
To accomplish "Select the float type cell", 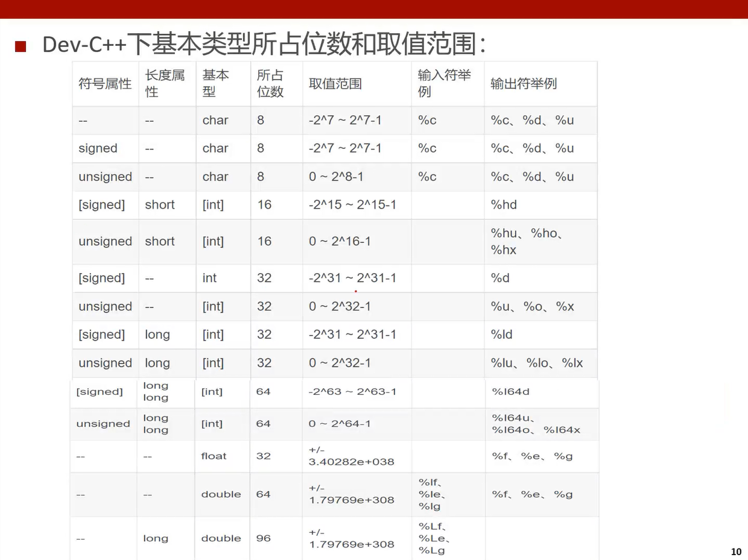I will tap(214, 456).
